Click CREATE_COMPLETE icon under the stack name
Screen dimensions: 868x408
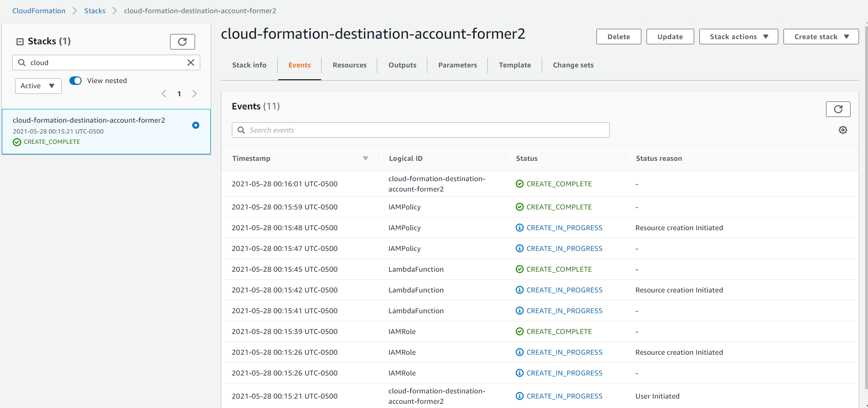click(x=17, y=142)
